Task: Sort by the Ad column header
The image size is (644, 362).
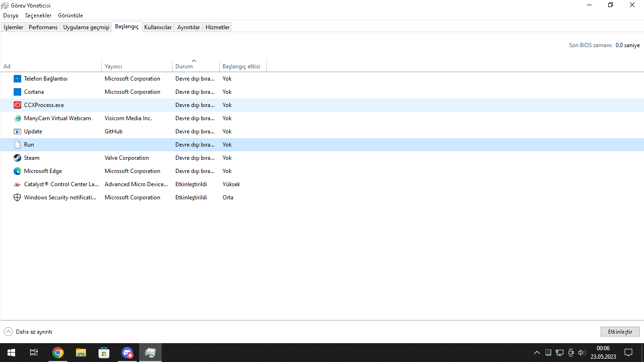Action: click(51, 66)
